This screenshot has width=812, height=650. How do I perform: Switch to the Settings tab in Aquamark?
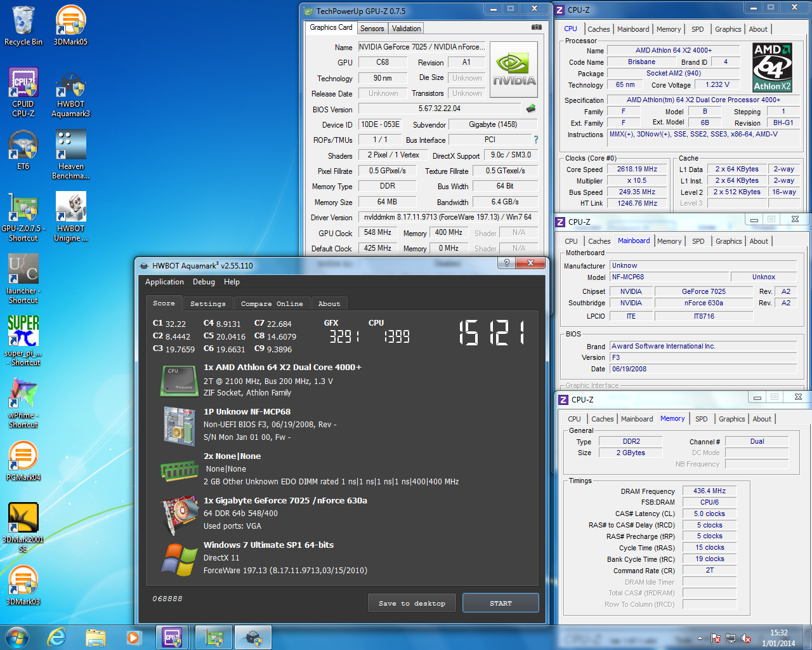(207, 304)
